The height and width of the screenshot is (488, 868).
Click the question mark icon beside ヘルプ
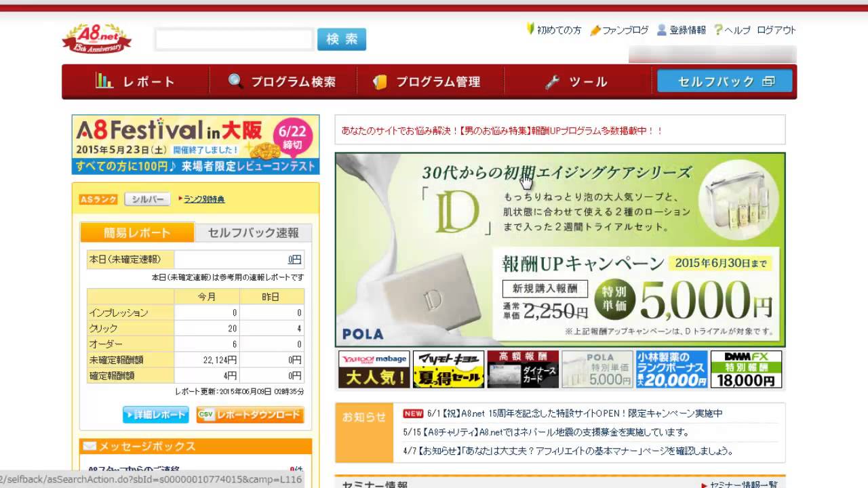[x=718, y=30]
